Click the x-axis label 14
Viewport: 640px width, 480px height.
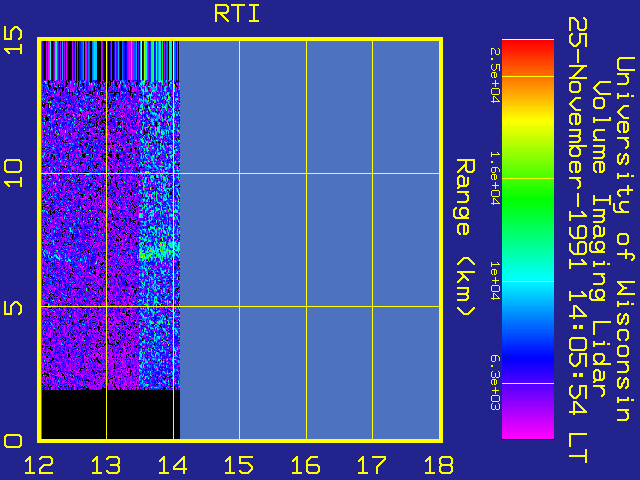tap(173, 465)
